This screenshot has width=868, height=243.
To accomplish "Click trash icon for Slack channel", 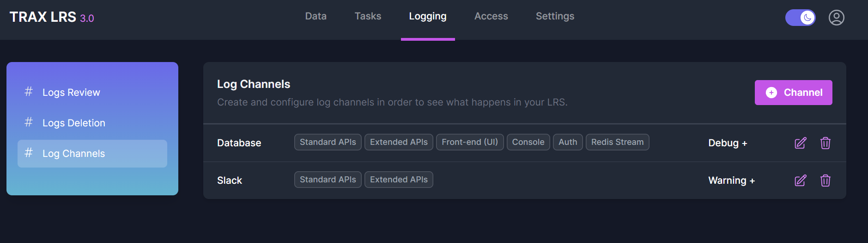I will (825, 181).
